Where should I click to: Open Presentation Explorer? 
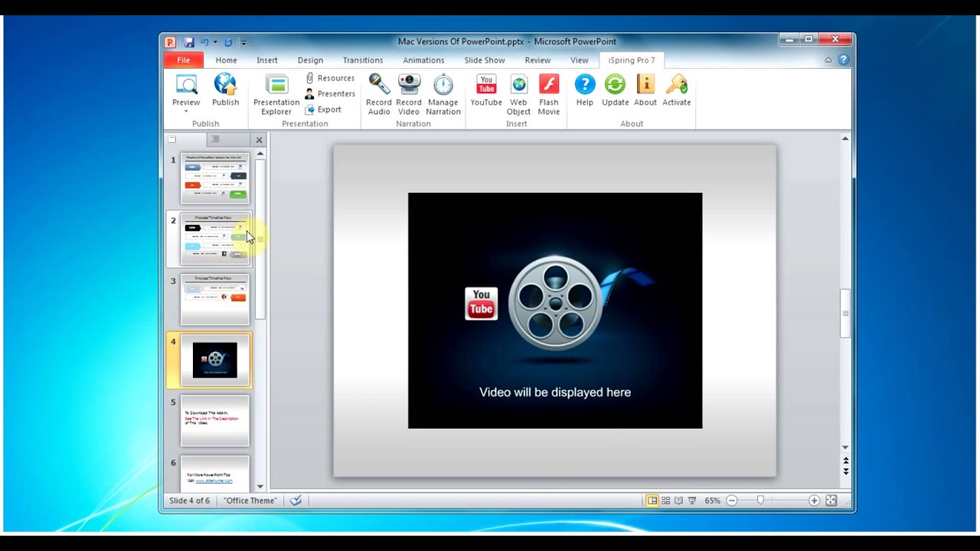coord(276,94)
